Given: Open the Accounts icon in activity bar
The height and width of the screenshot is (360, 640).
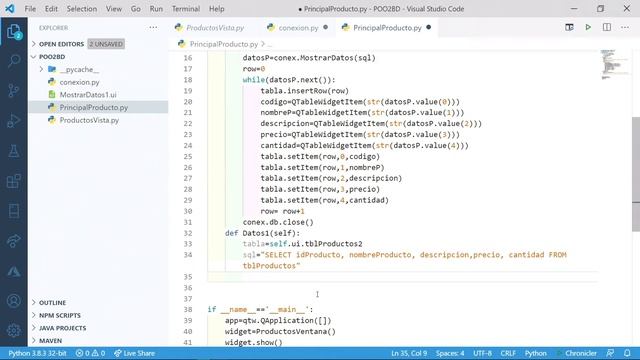Looking at the screenshot, I should click(13, 301).
